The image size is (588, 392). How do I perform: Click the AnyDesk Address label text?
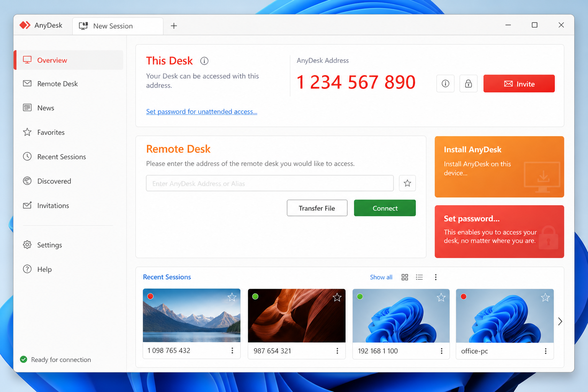point(323,60)
